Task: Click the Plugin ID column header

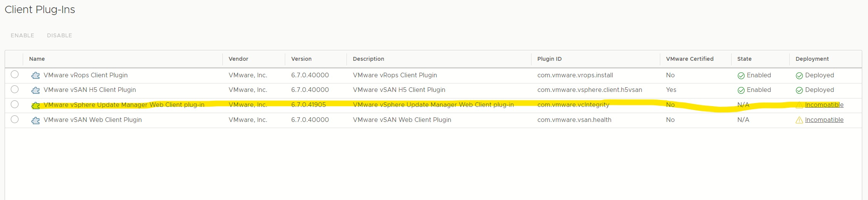Action: (550, 59)
